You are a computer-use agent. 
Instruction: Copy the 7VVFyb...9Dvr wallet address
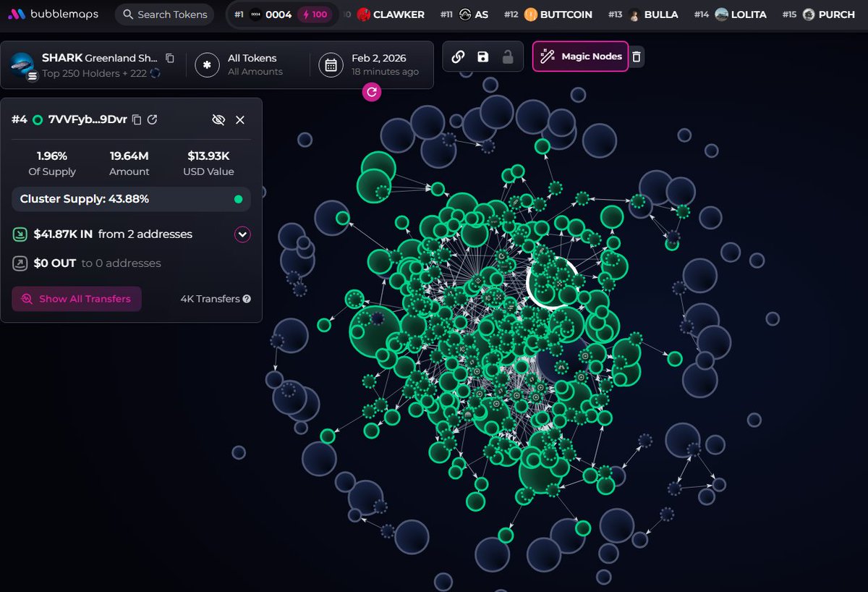[136, 119]
